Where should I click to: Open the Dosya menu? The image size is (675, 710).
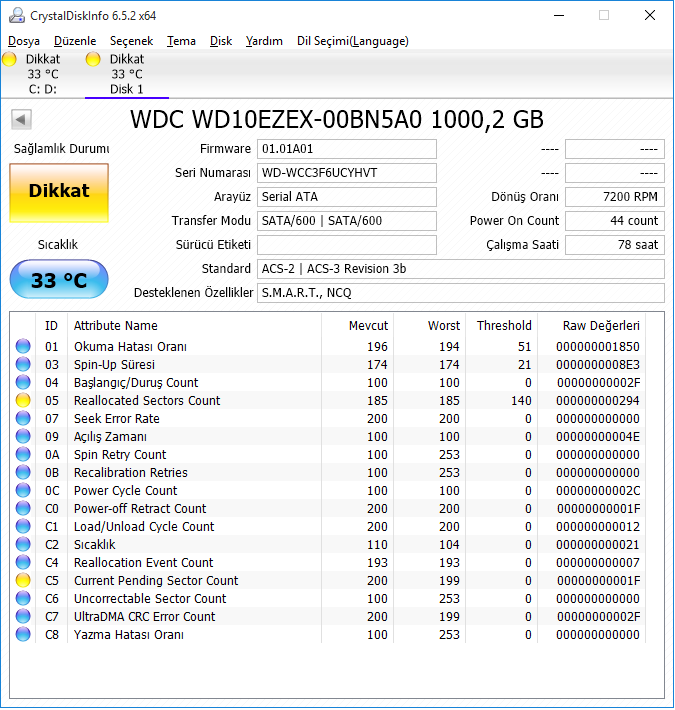point(24,41)
